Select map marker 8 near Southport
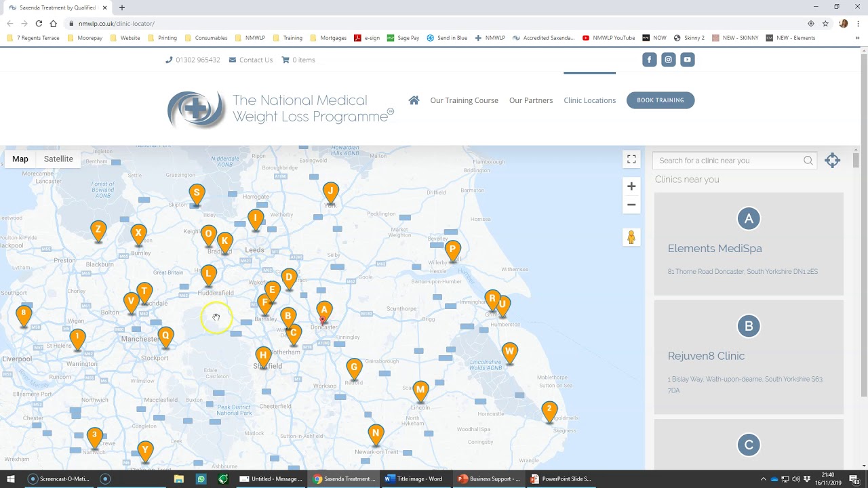This screenshot has width=868, height=488. pyautogui.click(x=24, y=315)
